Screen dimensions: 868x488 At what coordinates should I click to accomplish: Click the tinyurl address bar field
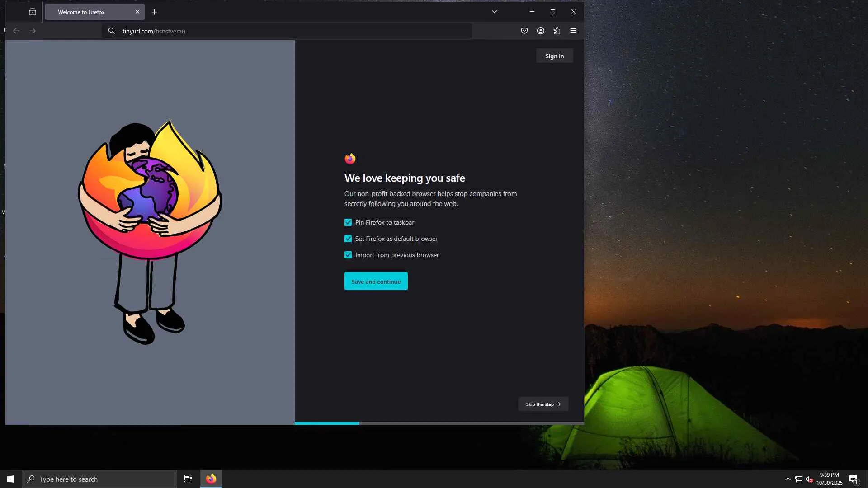click(x=289, y=31)
